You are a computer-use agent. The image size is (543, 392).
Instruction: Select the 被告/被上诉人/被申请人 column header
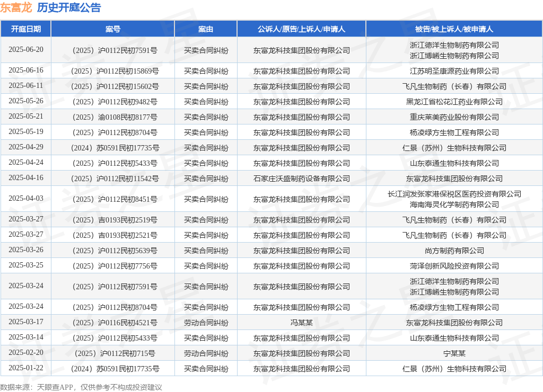(454, 29)
